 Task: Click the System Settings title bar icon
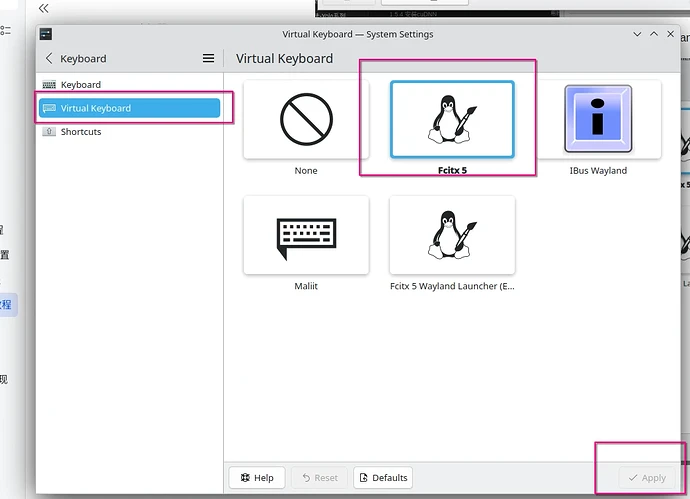[46, 34]
